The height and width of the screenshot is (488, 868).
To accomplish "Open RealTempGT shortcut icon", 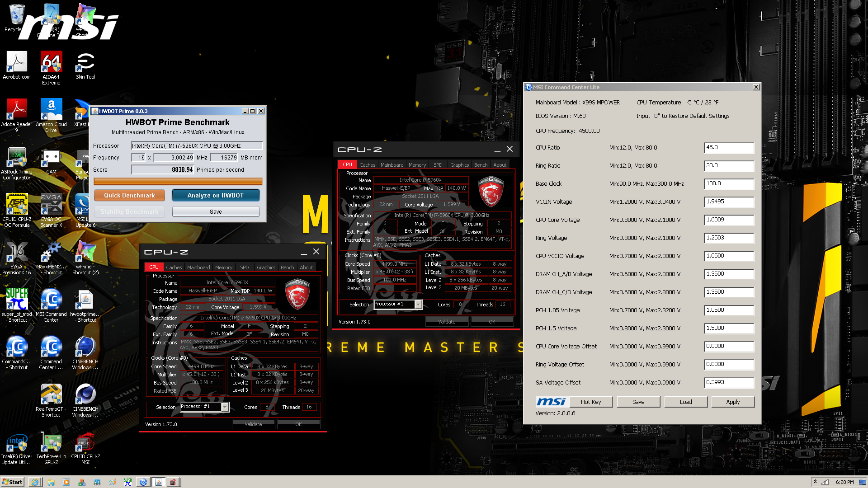I will coord(51,400).
